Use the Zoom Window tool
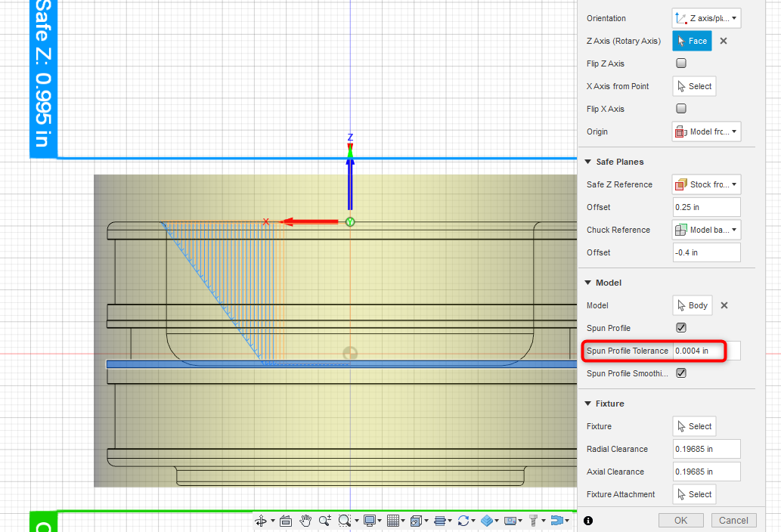 [x=344, y=520]
